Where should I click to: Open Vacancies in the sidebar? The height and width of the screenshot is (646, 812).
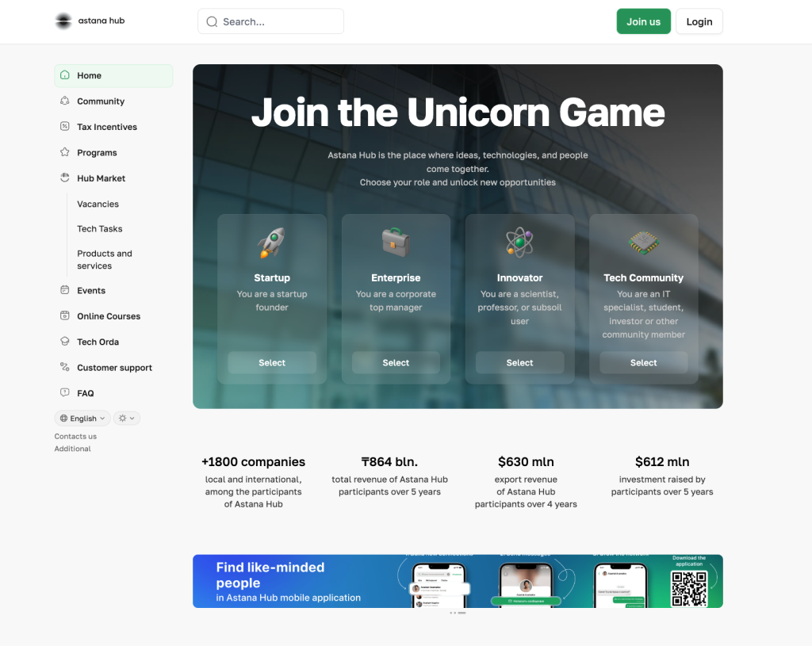98,204
